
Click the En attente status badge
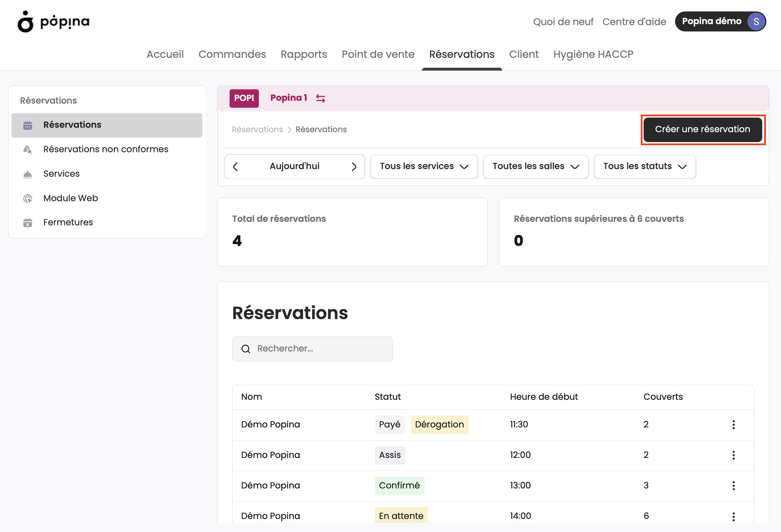401,516
